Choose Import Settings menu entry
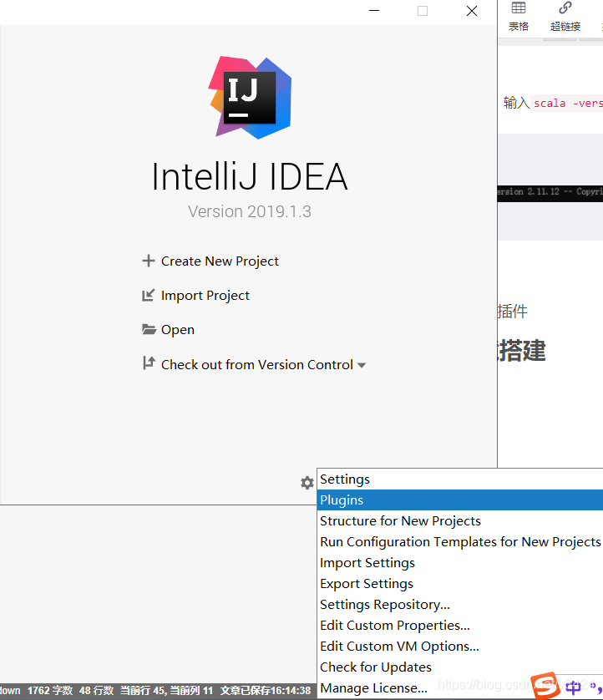Viewport: 603px width, 700px height. click(x=459, y=562)
